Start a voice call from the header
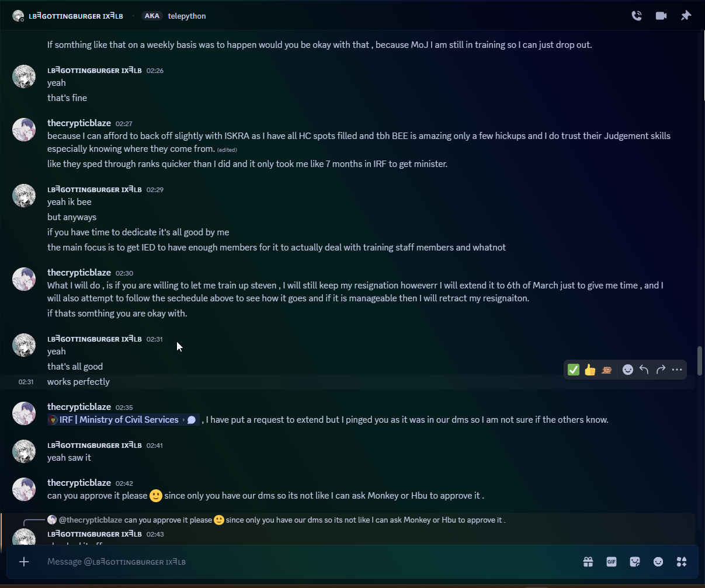Image resolution: width=705 pixels, height=588 pixels. point(637,16)
